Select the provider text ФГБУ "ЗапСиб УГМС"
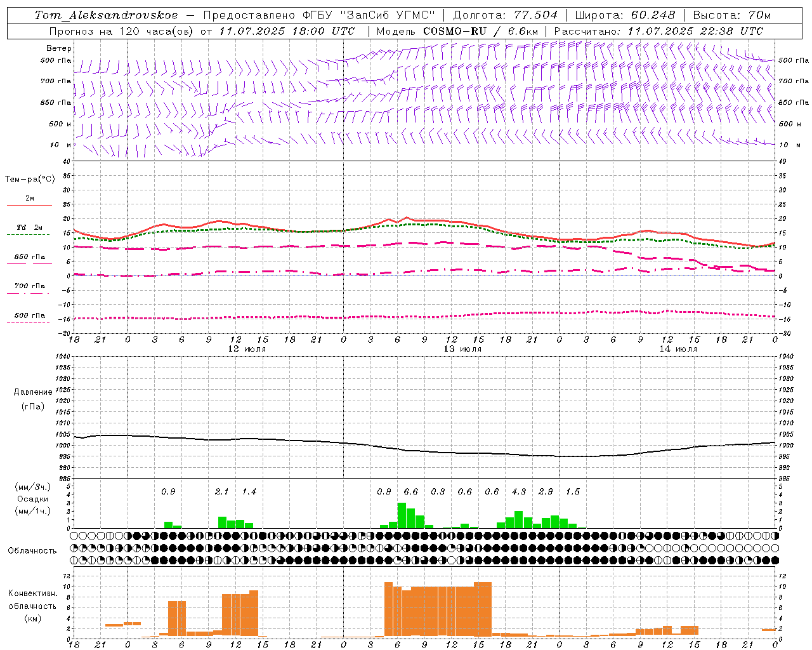The height and width of the screenshot is (650, 812). coord(369,15)
